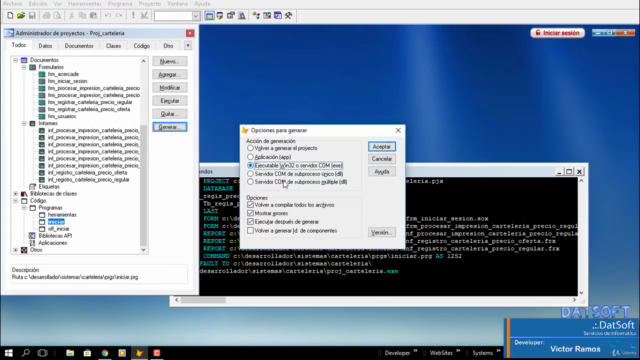Open the Task Pane toolbar icon
640x360 pixels.
[x=278, y=16]
